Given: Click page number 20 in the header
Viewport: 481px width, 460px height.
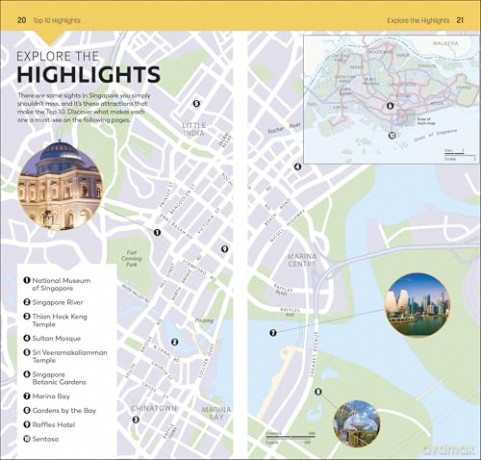Looking at the screenshot, I should (x=21, y=20).
